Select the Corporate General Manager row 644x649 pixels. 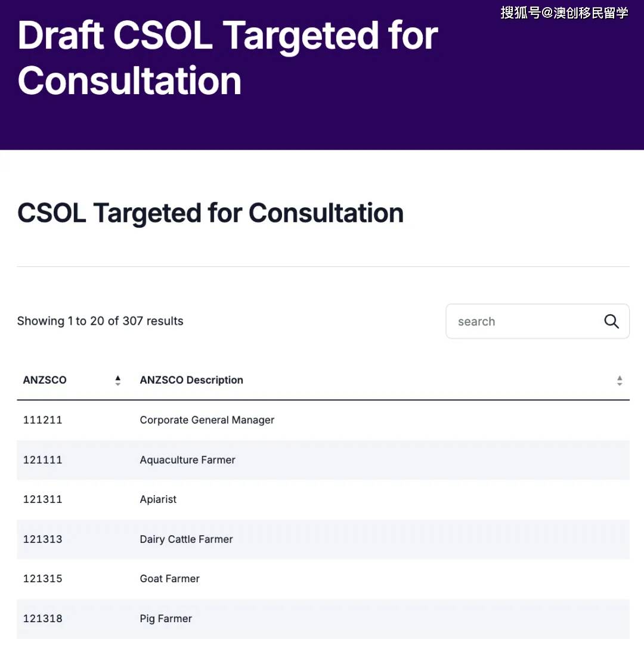point(207,420)
